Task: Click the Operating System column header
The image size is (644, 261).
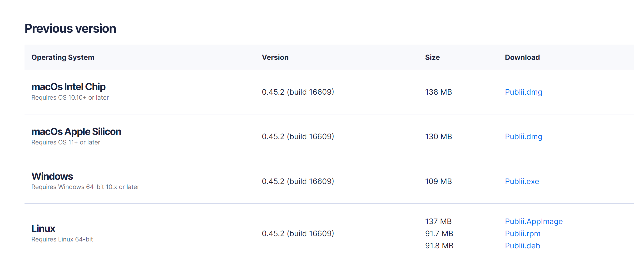Action: tap(63, 57)
